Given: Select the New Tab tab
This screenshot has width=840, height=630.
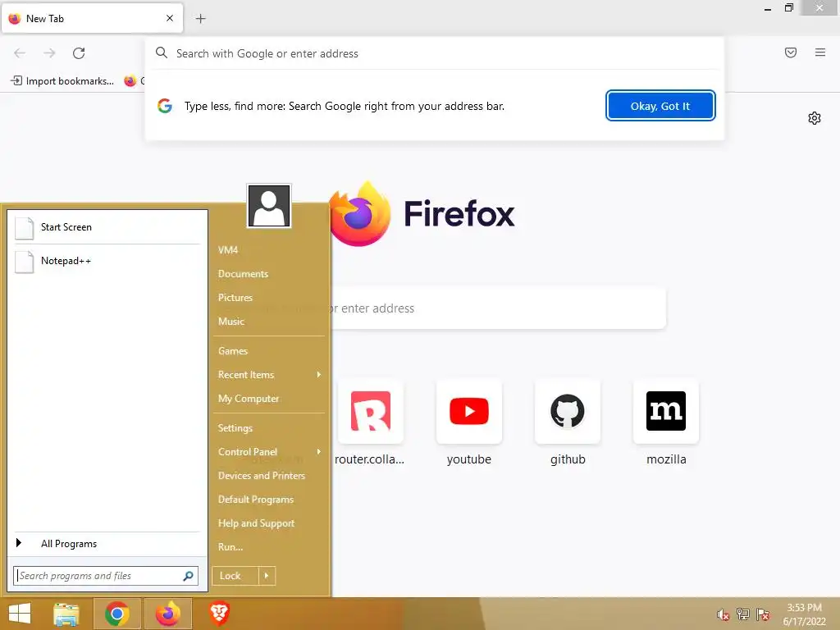Looking at the screenshot, I should click(92, 18).
